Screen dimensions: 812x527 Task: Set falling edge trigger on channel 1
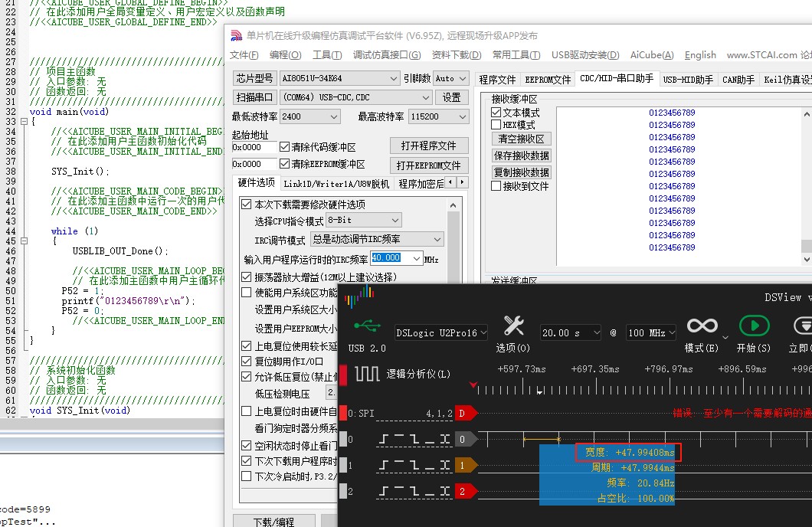414,466
